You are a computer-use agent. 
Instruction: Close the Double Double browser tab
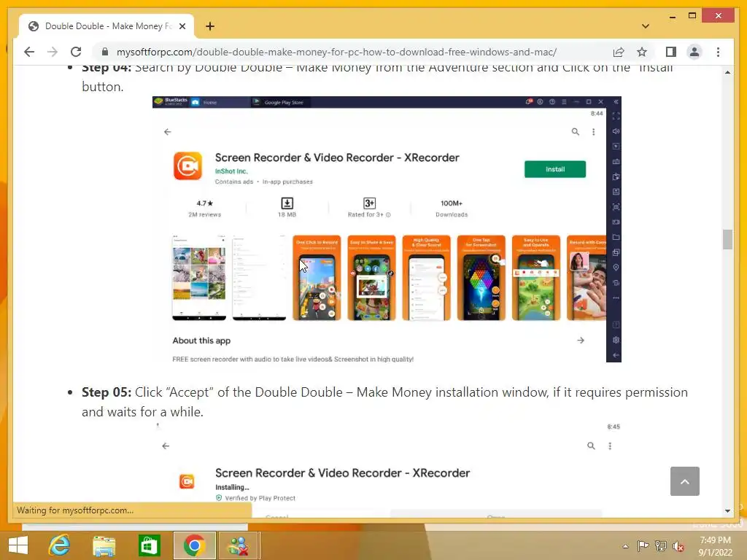(x=182, y=26)
